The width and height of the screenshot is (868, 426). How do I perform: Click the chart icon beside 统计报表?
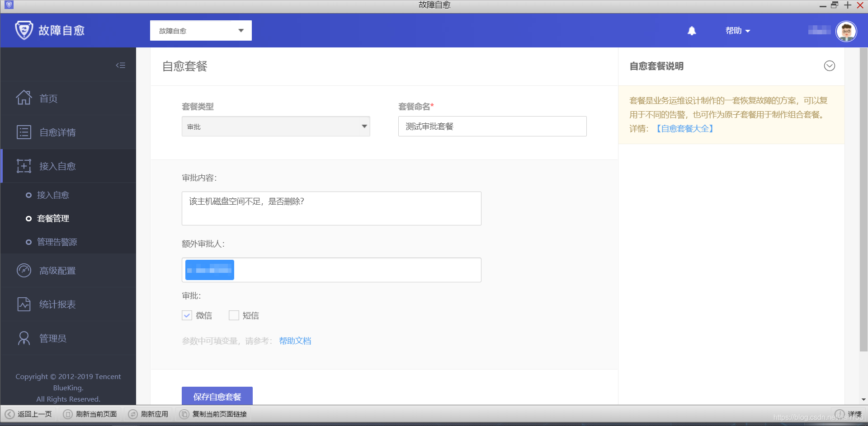(24, 304)
